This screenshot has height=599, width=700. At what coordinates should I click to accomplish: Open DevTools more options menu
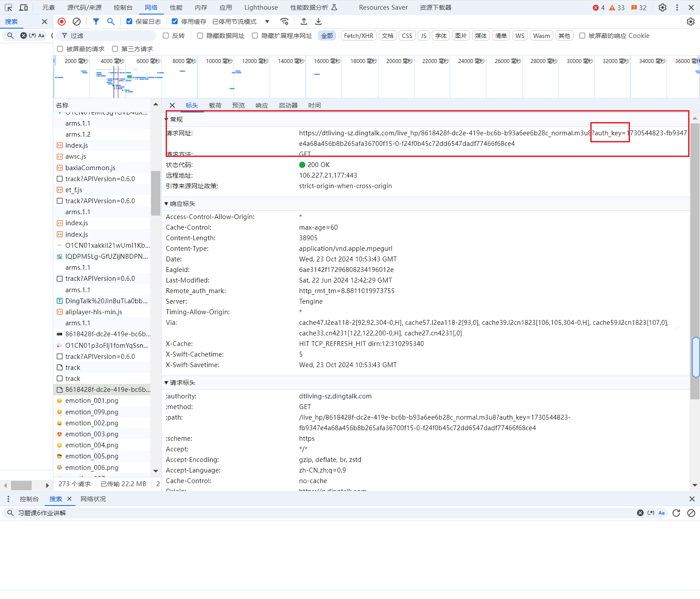click(677, 7)
